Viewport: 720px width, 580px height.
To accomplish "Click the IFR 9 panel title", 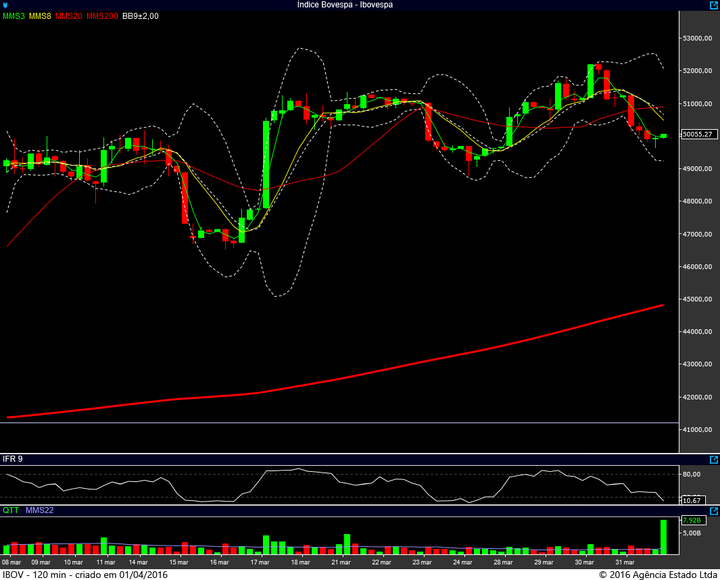I will [x=12, y=459].
